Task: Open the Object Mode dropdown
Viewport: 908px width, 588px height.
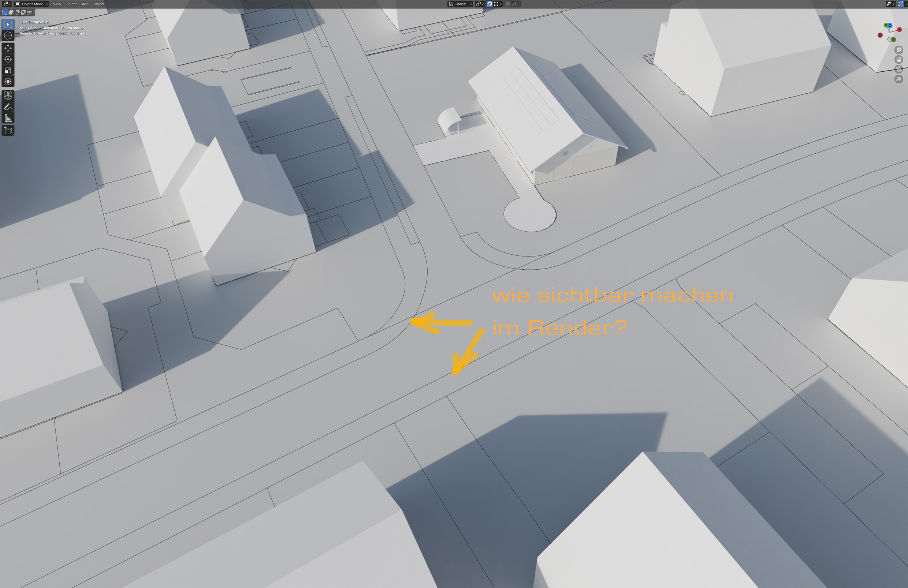Action: [31, 4]
